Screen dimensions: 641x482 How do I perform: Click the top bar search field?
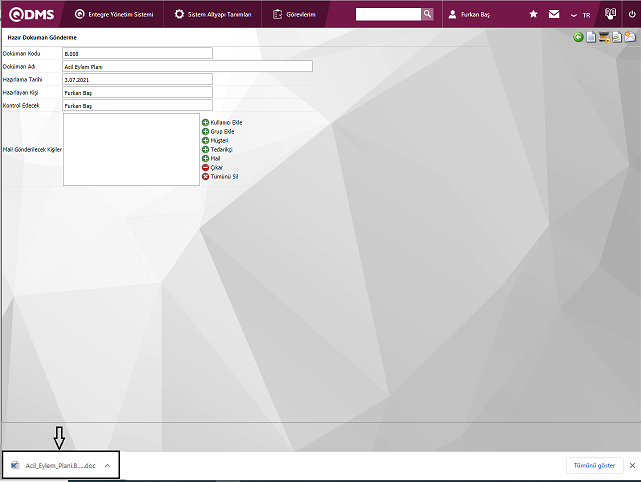[x=388, y=14]
